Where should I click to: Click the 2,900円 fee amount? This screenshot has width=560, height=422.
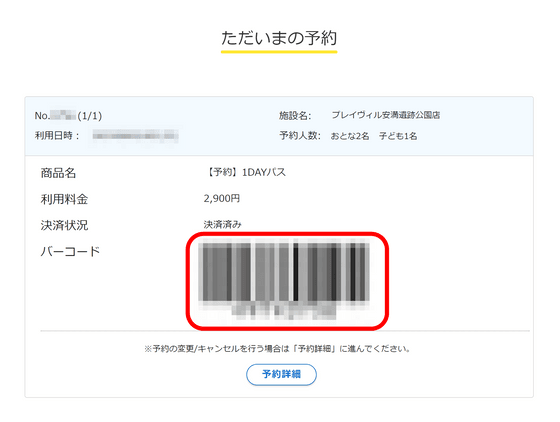(x=222, y=198)
